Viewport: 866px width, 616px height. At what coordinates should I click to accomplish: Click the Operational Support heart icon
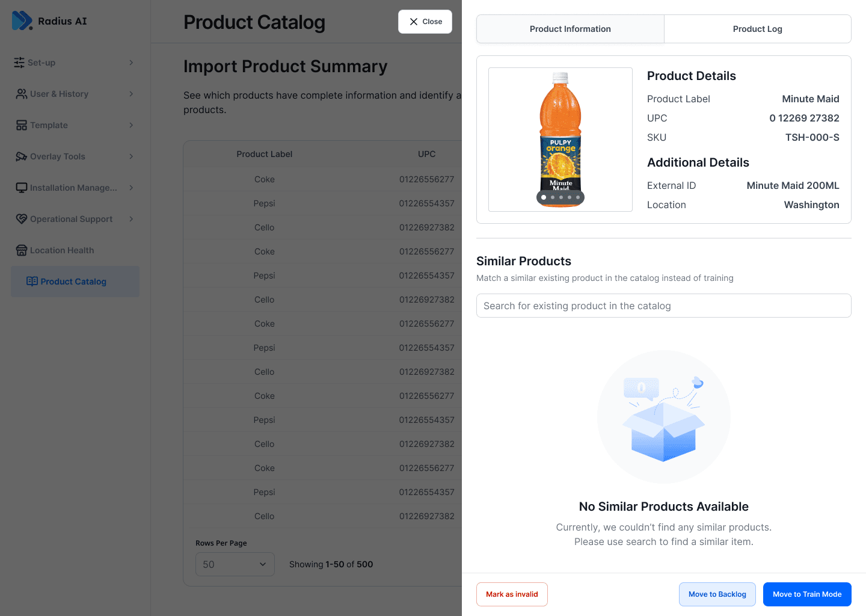[x=21, y=219]
